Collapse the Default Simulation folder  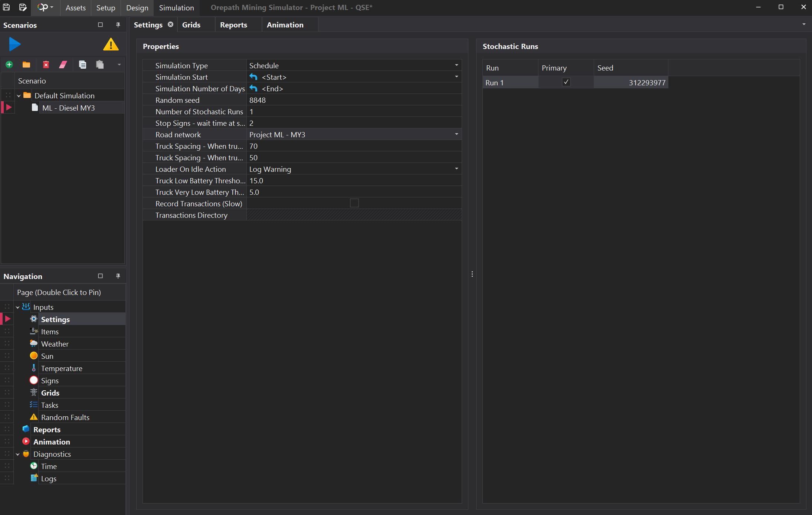tap(19, 96)
